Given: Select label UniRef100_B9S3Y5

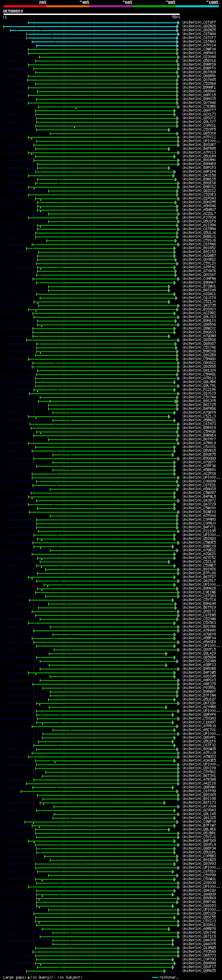Looking at the screenshot, I should [x=199, y=401].
